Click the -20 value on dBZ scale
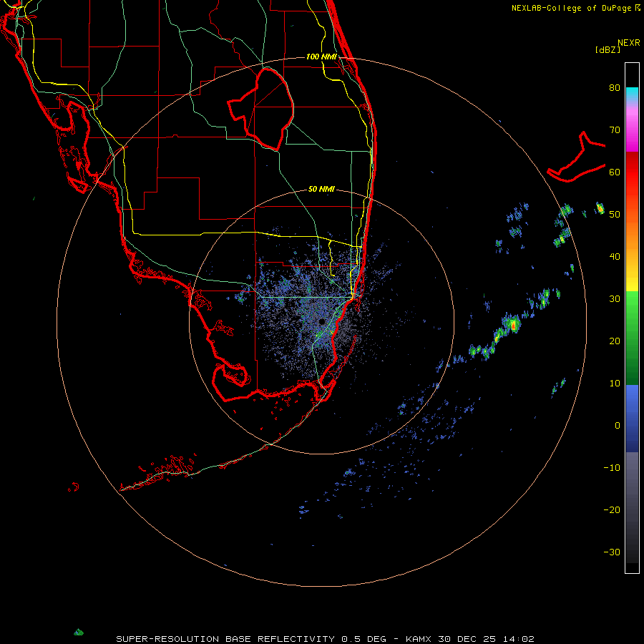 [x=612, y=509]
